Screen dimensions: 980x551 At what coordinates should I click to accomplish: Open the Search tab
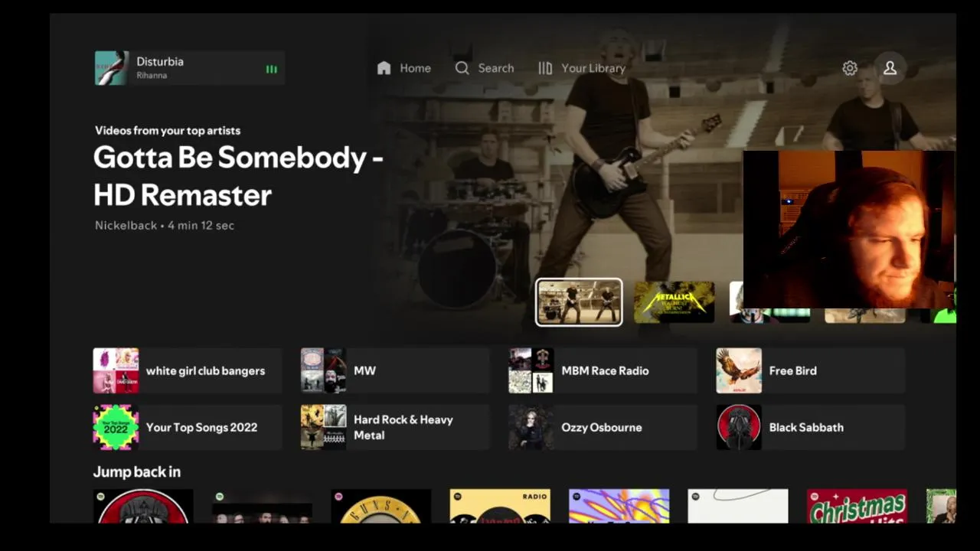pyautogui.click(x=484, y=68)
